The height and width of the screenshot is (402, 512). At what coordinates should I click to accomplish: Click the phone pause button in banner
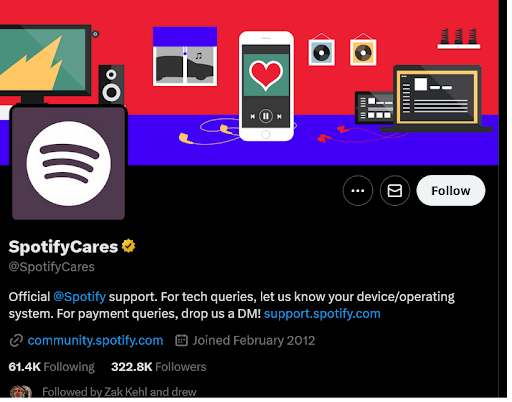pyautogui.click(x=266, y=116)
